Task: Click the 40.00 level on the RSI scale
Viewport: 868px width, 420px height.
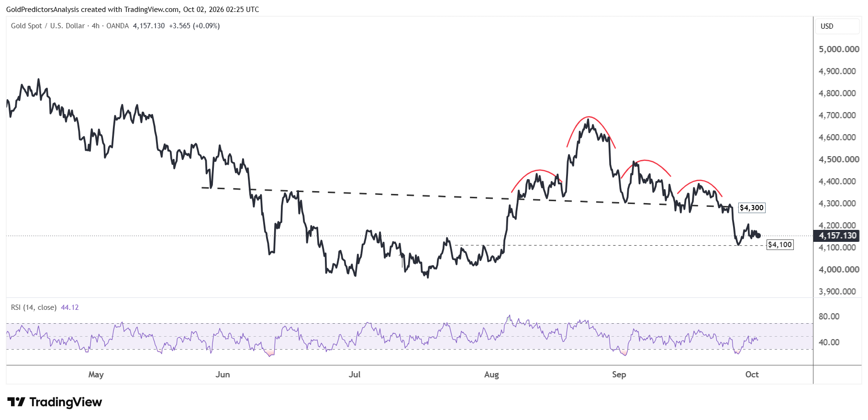Action: (829, 342)
